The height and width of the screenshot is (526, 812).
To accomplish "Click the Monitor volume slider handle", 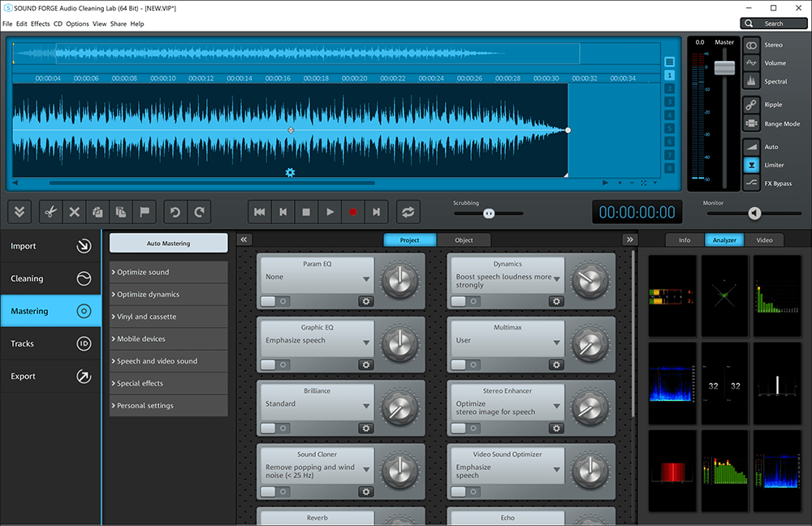I will pos(754,213).
